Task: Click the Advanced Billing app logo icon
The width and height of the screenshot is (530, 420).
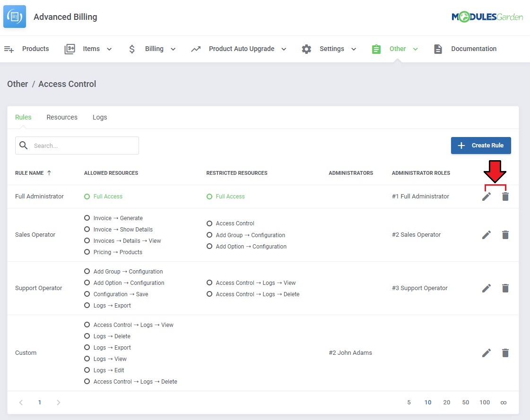Action: 15,17
